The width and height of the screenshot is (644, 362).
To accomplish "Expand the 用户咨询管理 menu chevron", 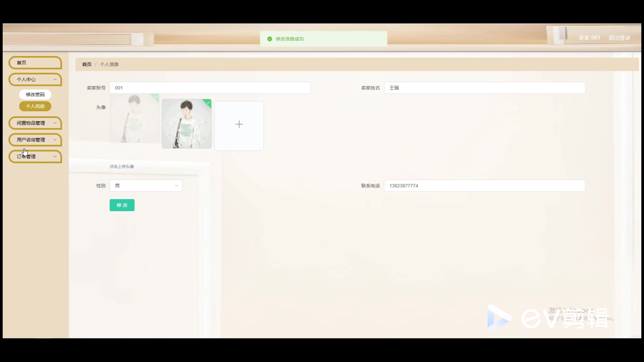I will pyautogui.click(x=55, y=140).
